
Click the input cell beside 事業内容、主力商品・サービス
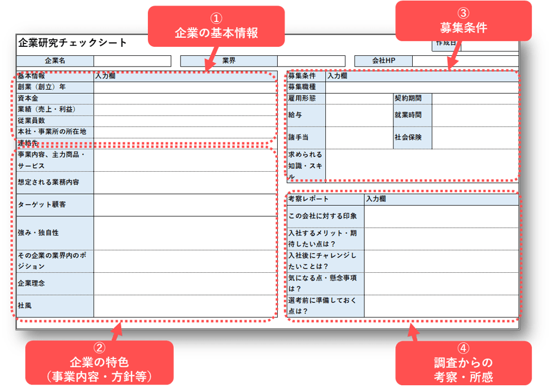coord(185,160)
